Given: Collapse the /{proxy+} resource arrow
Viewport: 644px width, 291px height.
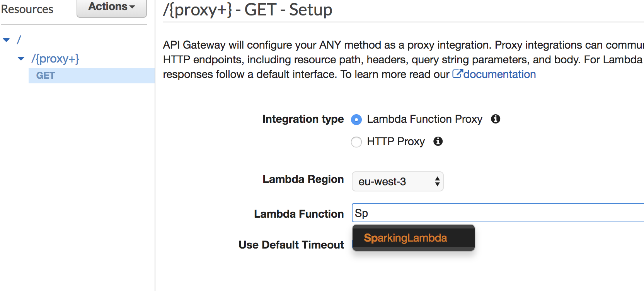Looking at the screenshot, I should [x=21, y=59].
